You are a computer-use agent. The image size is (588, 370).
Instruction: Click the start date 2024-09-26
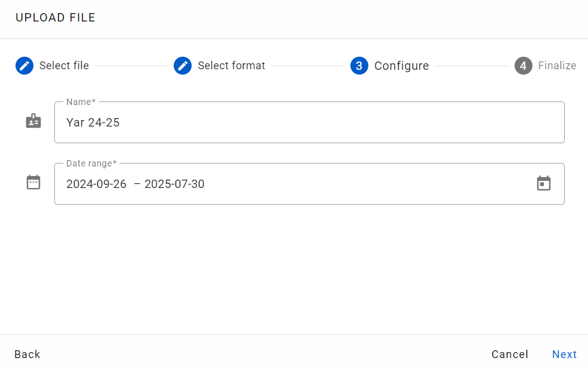[96, 184]
